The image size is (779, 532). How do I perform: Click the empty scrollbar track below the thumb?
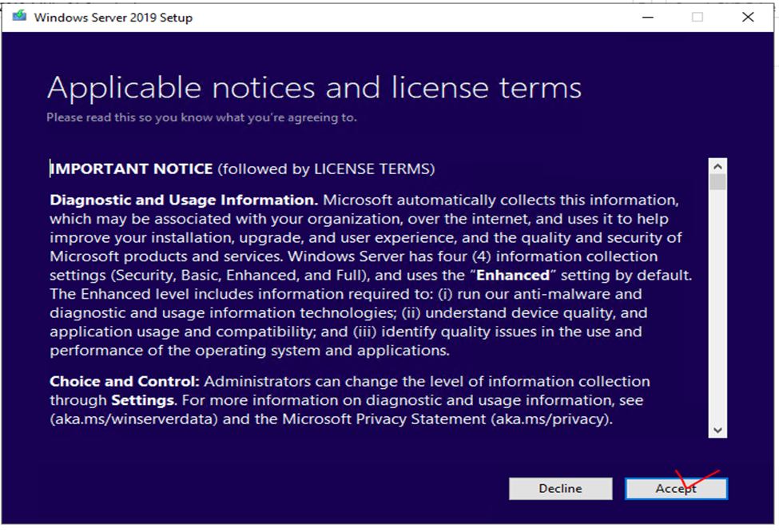pyautogui.click(x=717, y=320)
